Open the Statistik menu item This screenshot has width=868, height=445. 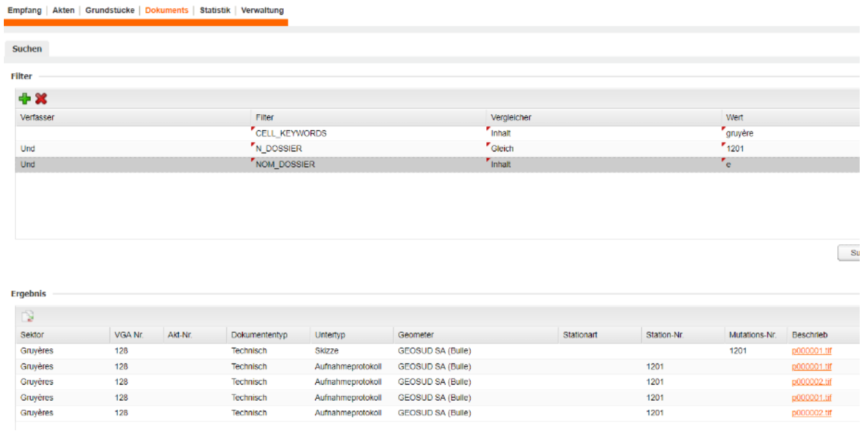coord(215,11)
